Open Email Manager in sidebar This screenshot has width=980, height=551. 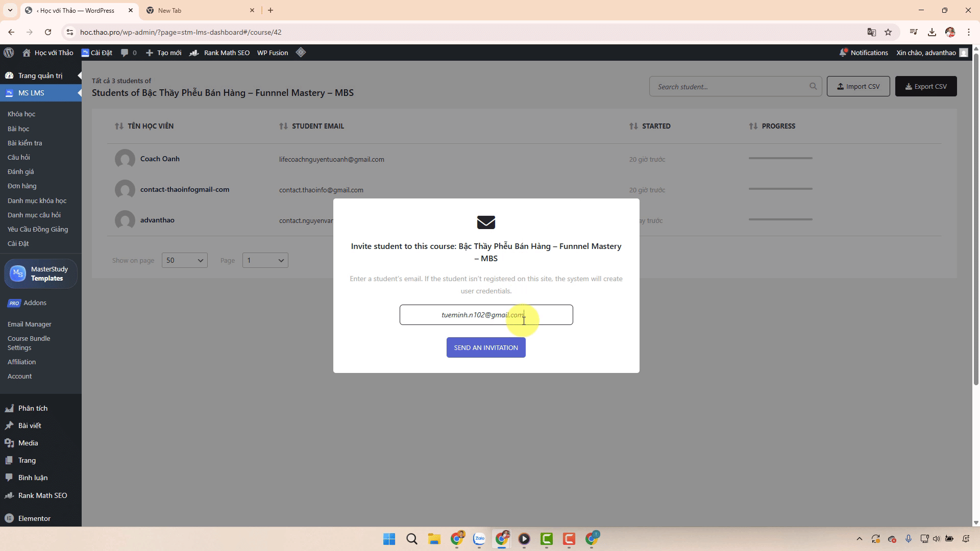[30, 324]
